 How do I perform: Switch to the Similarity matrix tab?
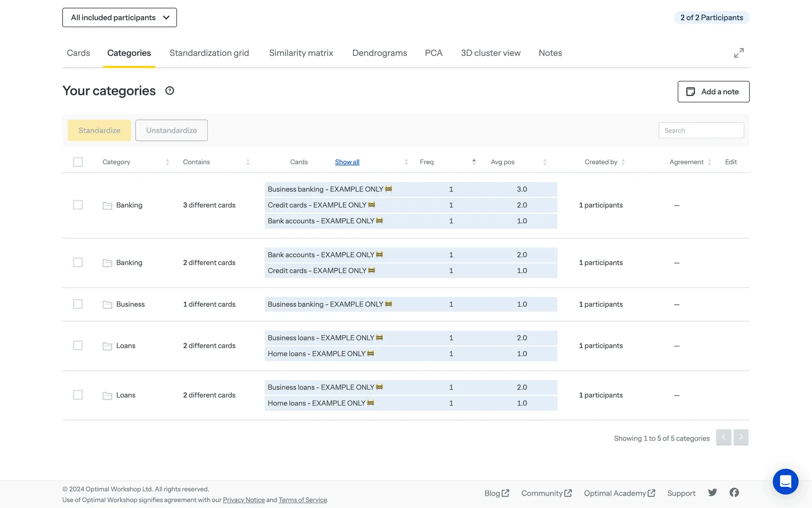tap(301, 53)
